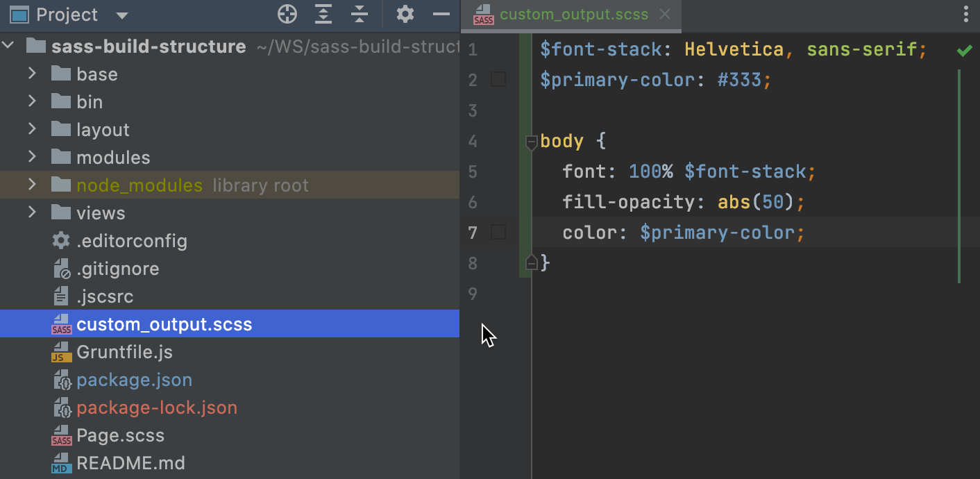Collapse the body rule using the fold marker
980x479 pixels.
(531, 142)
